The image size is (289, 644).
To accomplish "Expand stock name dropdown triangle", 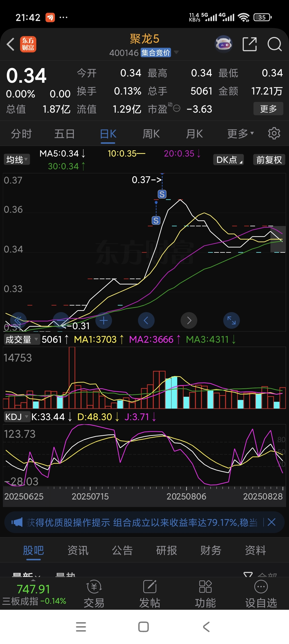I will point(176,52).
